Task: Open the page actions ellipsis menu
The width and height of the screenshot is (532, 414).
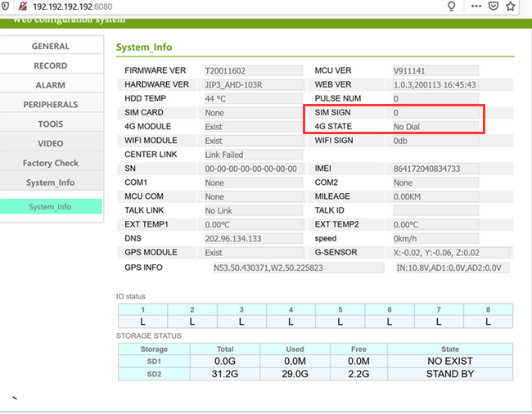Action: (x=476, y=6)
